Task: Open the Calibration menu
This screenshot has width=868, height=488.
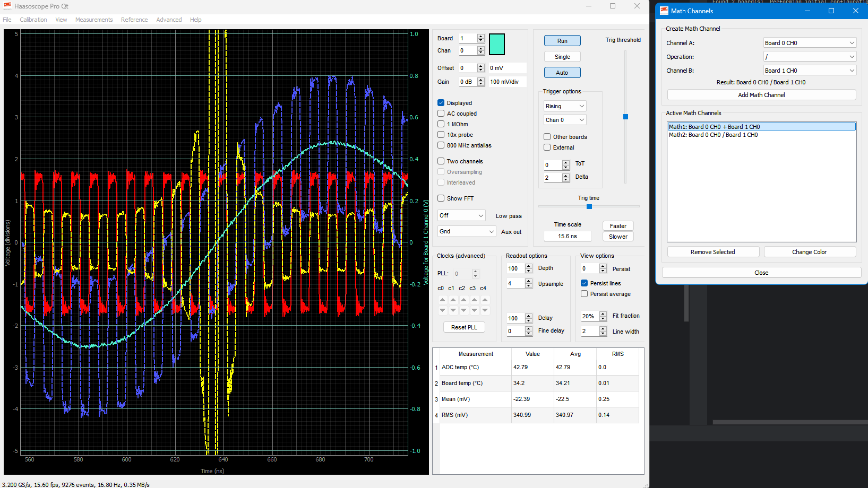Action: point(33,20)
